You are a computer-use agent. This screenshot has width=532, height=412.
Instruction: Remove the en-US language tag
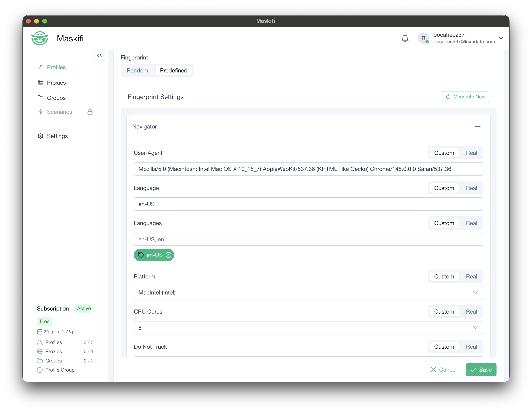[168, 255]
